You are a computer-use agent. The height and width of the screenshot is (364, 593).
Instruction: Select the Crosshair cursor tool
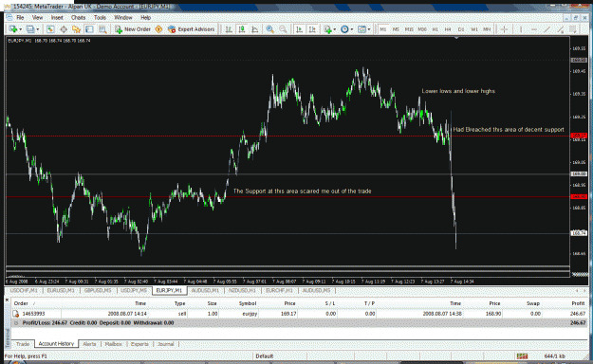(x=504, y=29)
